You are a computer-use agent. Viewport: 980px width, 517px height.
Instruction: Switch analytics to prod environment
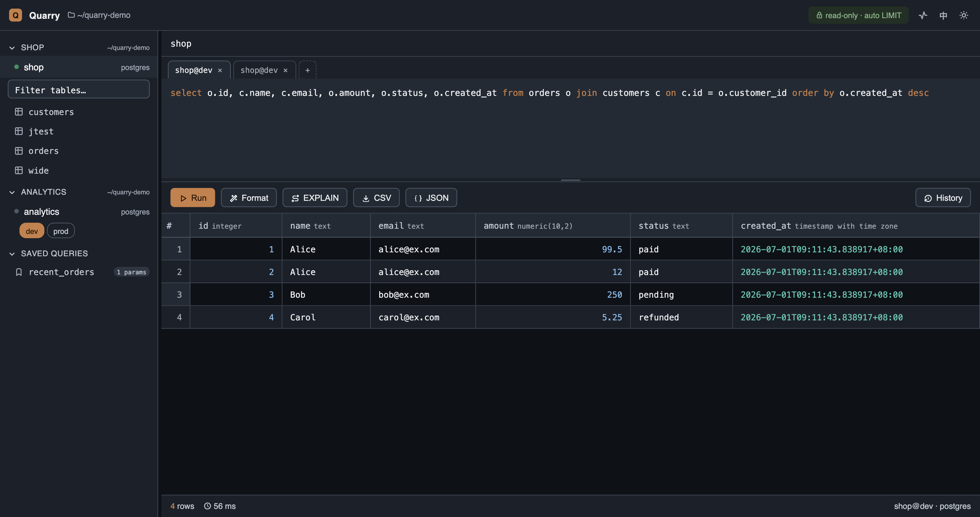pyautogui.click(x=61, y=231)
